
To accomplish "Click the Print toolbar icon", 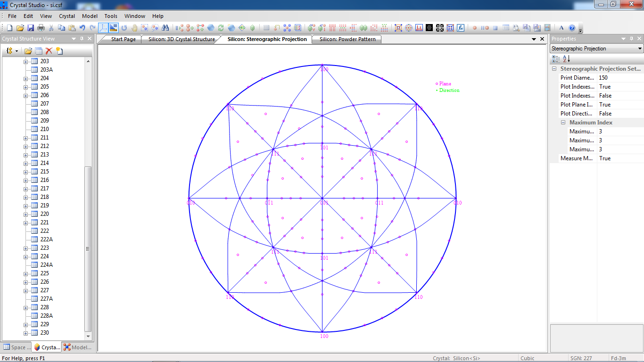I will pos(41,28).
